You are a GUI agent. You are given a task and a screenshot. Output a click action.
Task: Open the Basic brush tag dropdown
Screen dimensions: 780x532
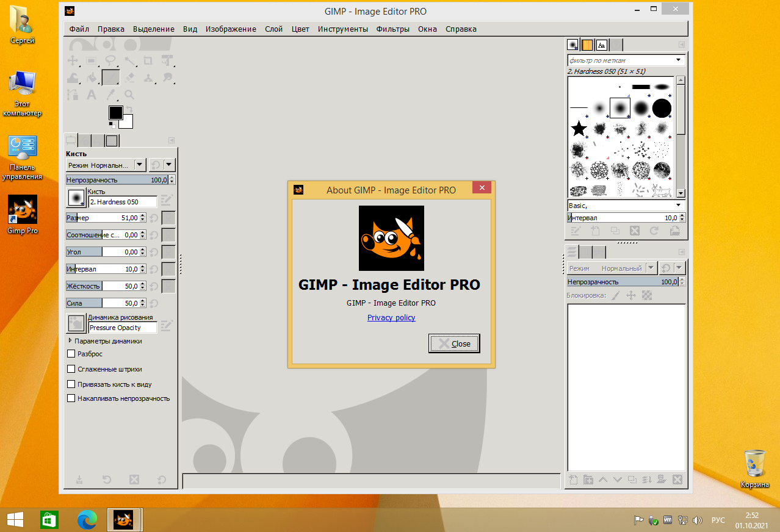(x=626, y=206)
